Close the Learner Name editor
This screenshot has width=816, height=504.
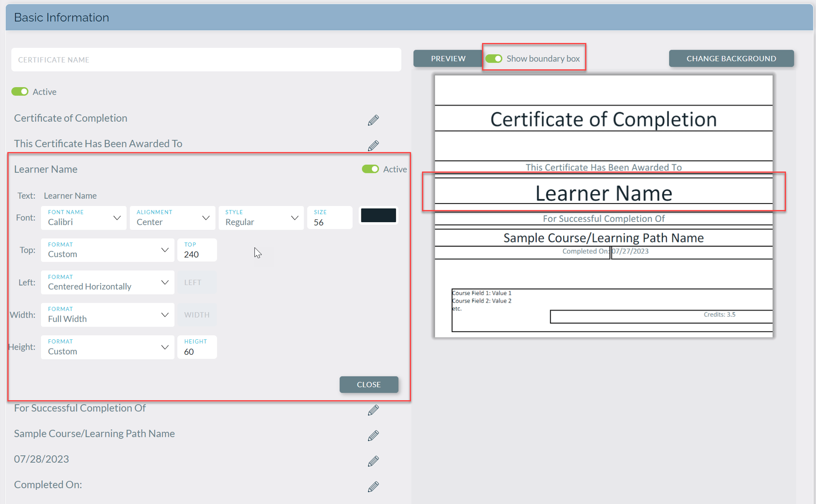coord(369,384)
